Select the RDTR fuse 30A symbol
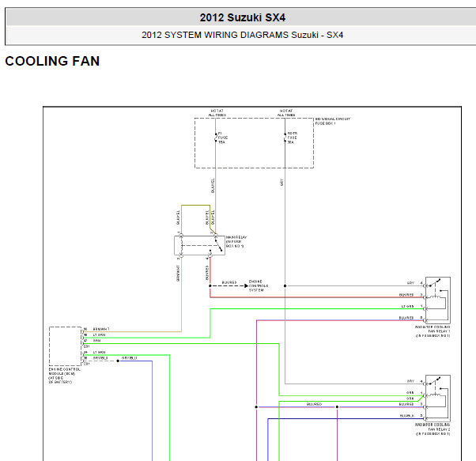The height and width of the screenshot is (461, 476). click(x=285, y=138)
